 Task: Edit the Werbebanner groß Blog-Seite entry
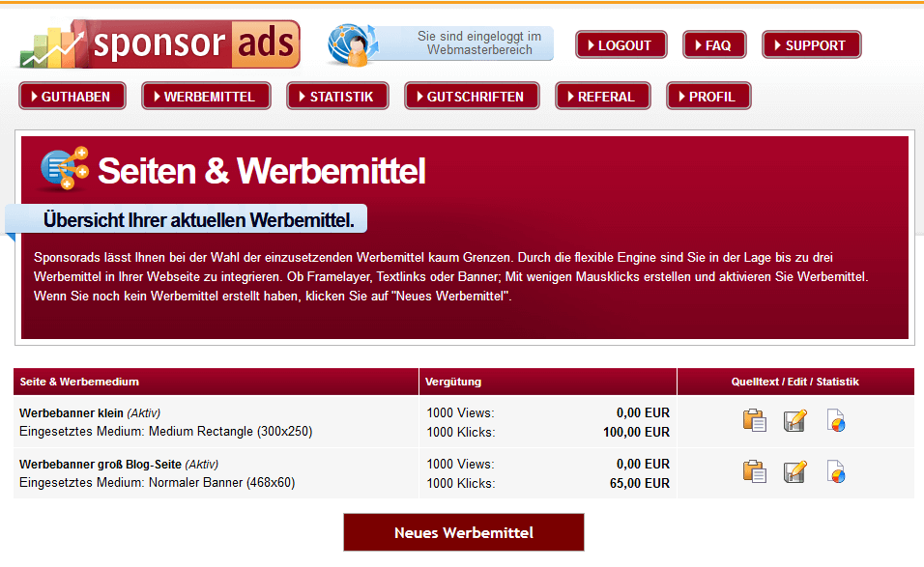(x=794, y=472)
